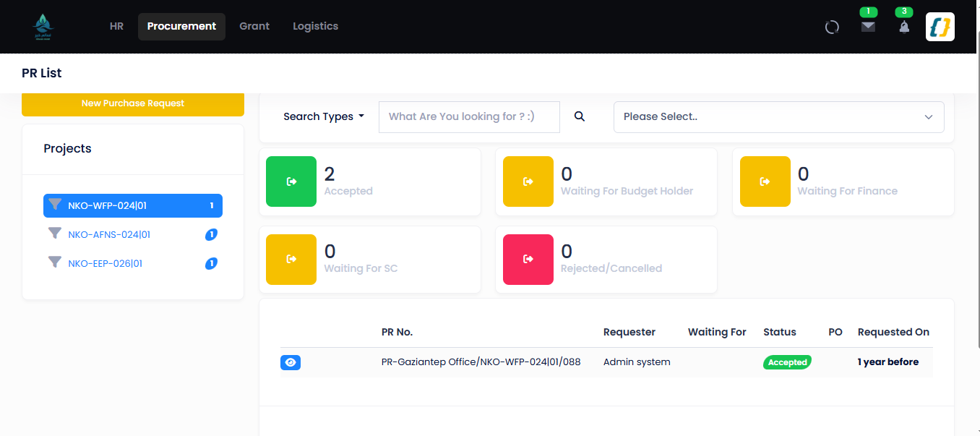Click the Admin system requester cell

pos(637,362)
